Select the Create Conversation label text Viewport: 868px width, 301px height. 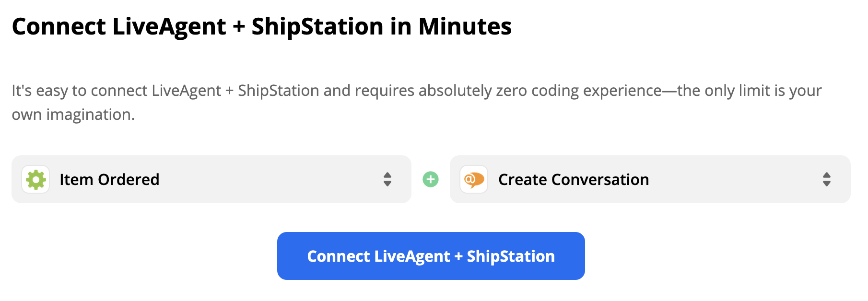pyautogui.click(x=573, y=179)
